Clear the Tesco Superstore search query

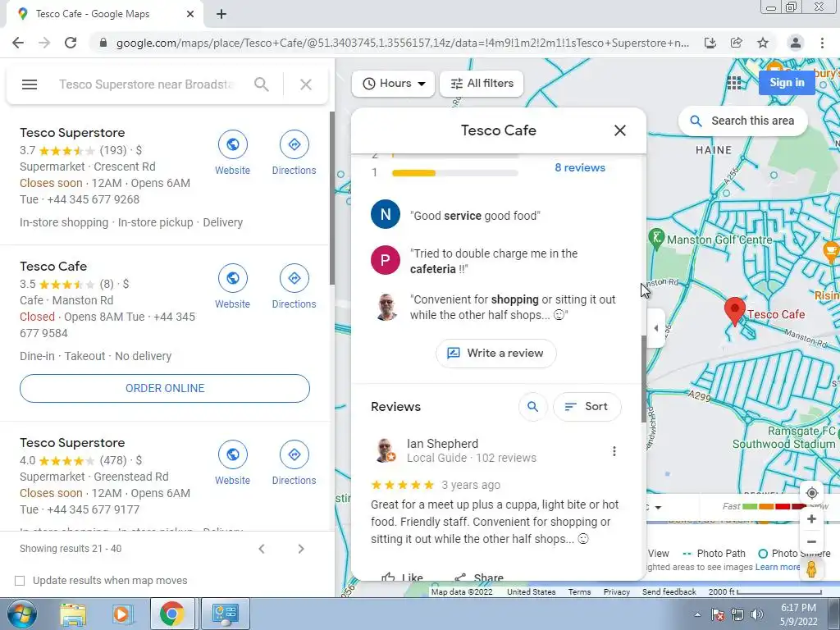[x=305, y=84]
